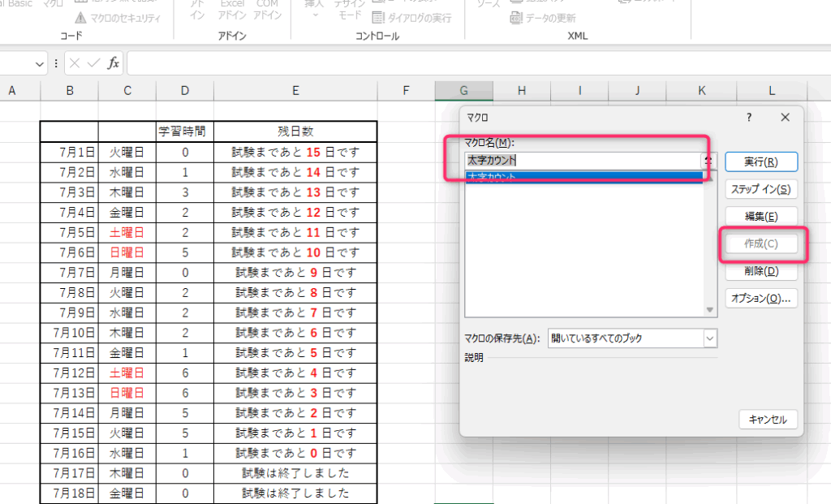
Task: Click the データの更新 ribbon icon
Action: click(516, 18)
